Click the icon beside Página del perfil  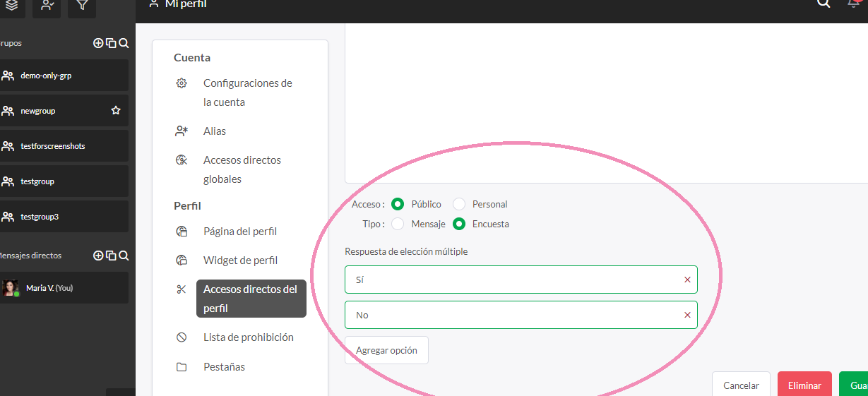coord(182,232)
